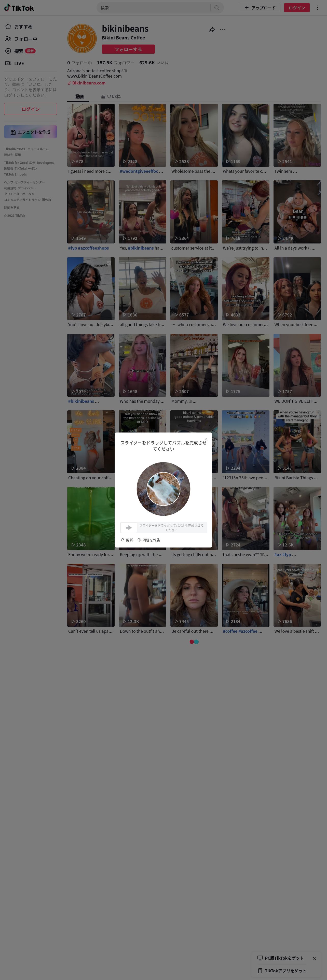The image size is (327, 980).
Task: Click #wedontgiveeeffoc hashtag caption
Action: [139, 171]
